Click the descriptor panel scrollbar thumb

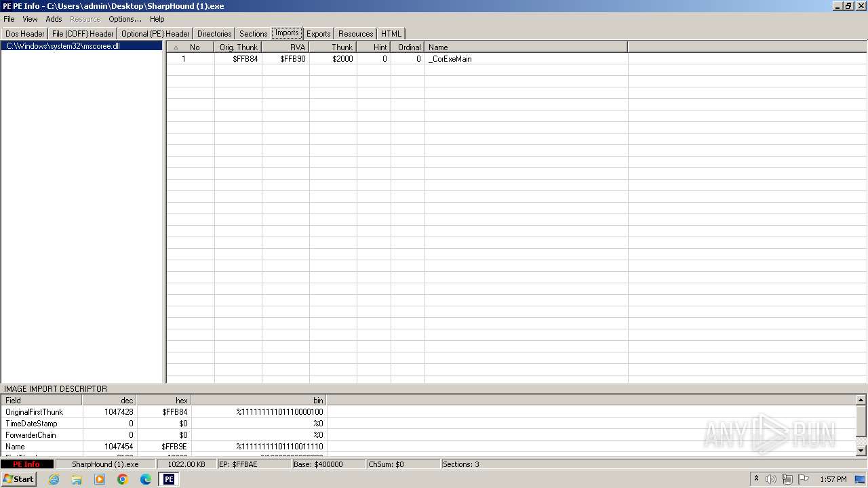[x=861, y=422]
